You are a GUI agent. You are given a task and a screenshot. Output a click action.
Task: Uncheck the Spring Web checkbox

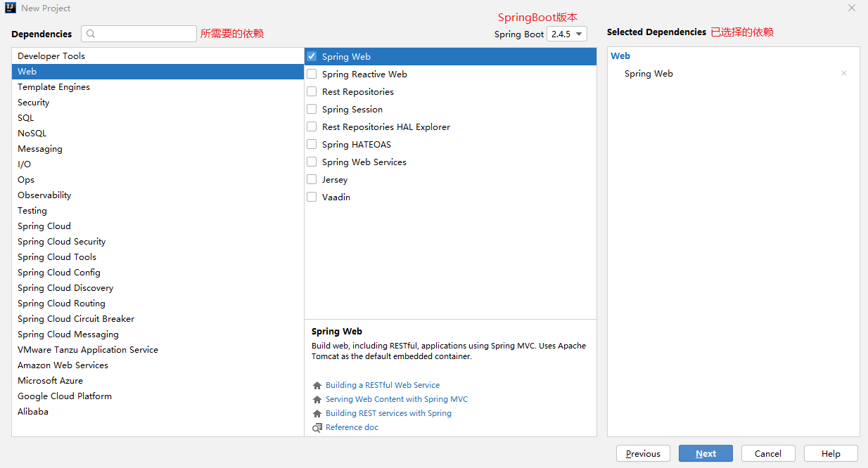(312, 56)
